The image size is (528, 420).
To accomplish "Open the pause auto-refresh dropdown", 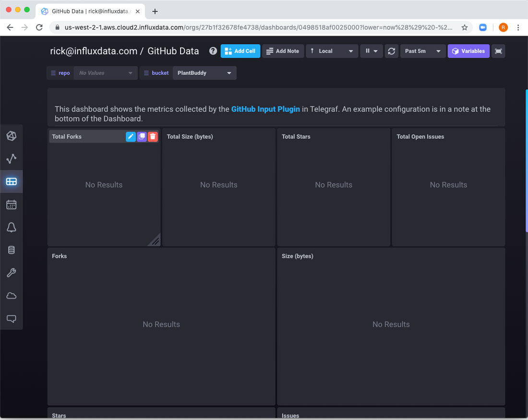I will 371,51.
